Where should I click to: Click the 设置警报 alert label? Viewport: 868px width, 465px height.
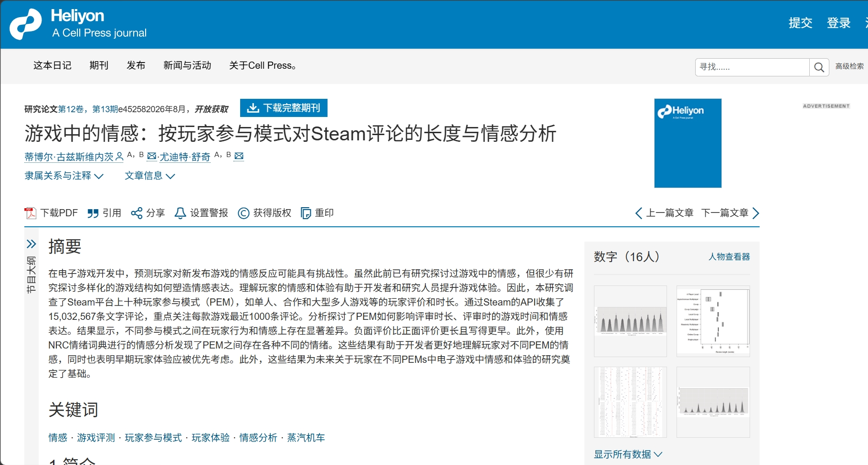click(x=209, y=213)
